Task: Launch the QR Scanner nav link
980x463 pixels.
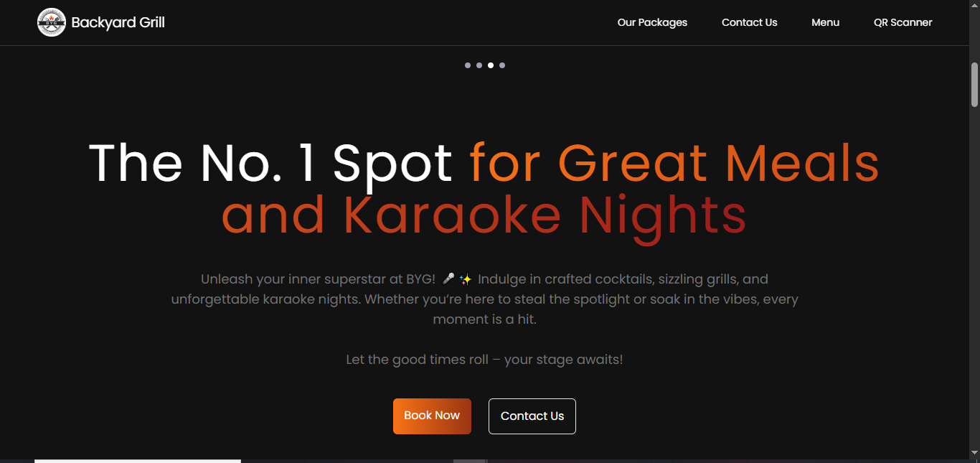Action: (x=903, y=22)
